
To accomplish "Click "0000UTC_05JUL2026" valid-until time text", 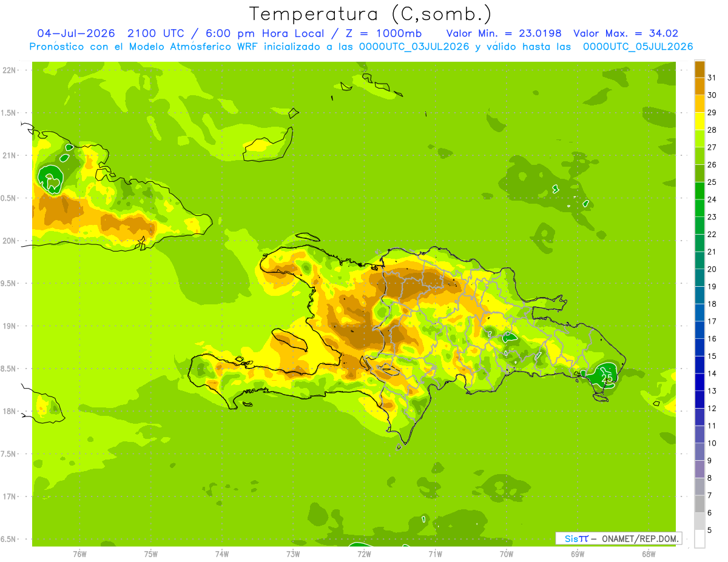I will pyautogui.click(x=638, y=47).
